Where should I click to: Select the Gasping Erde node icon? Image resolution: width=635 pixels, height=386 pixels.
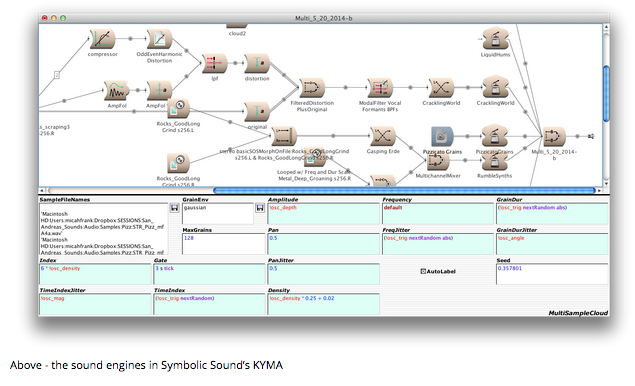tap(383, 136)
